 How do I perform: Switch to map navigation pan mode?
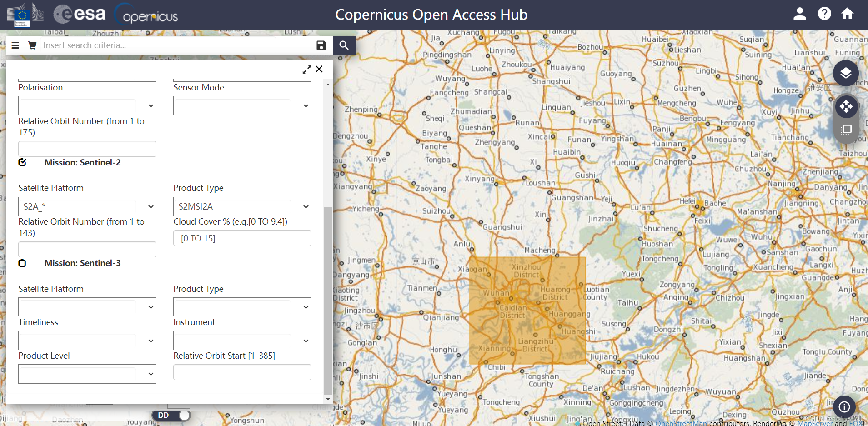(846, 107)
